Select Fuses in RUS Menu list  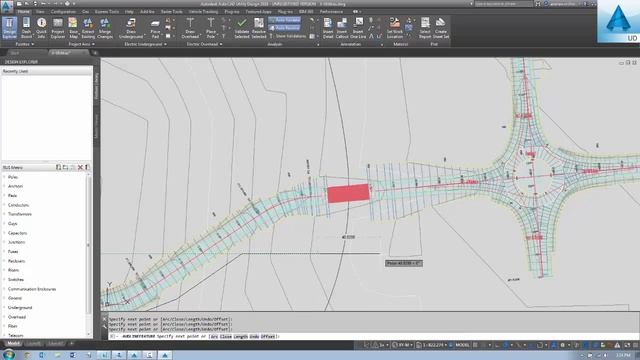point(13,251)
